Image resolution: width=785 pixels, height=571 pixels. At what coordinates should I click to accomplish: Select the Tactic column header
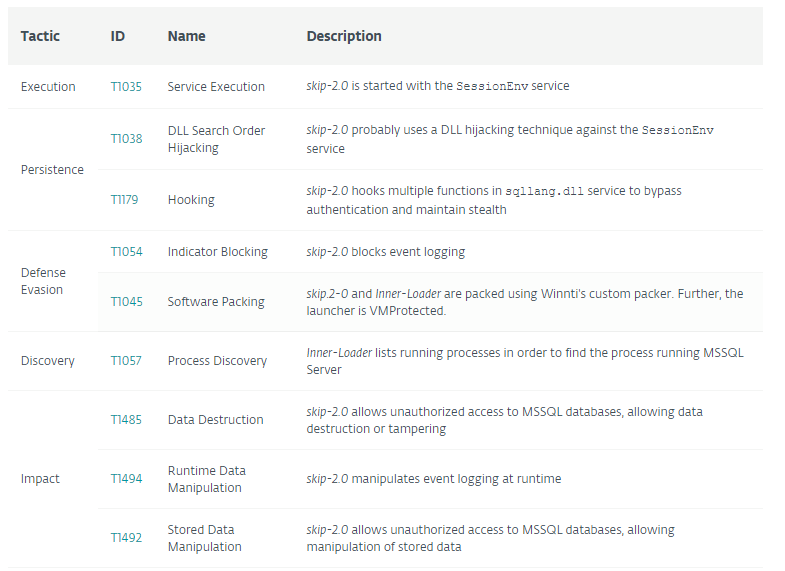pyautogui.click(x=40, y=36)
